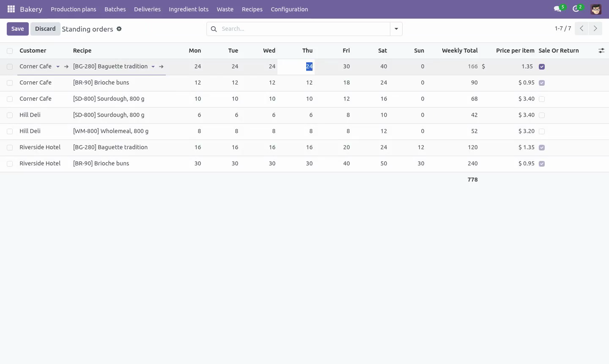Click the Hill Deli Wholemeal Sat value 12
The image size is (609, 364).
(x=384, y=131)
